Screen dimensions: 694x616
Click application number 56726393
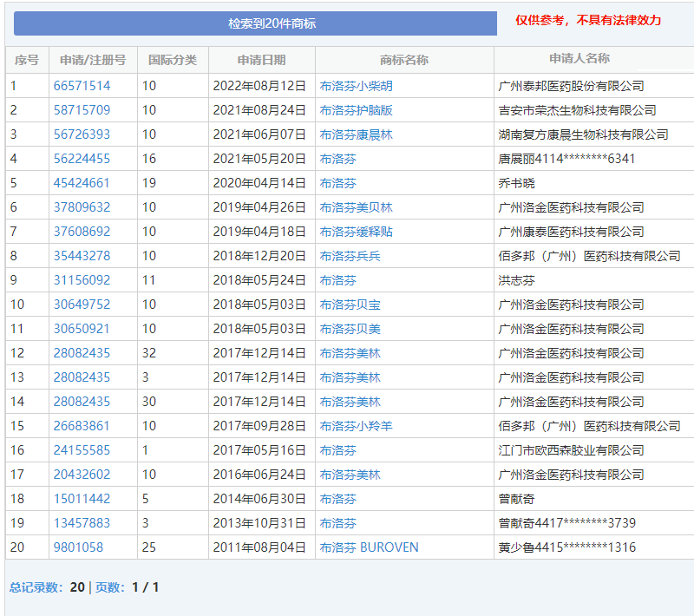point(82,134)
